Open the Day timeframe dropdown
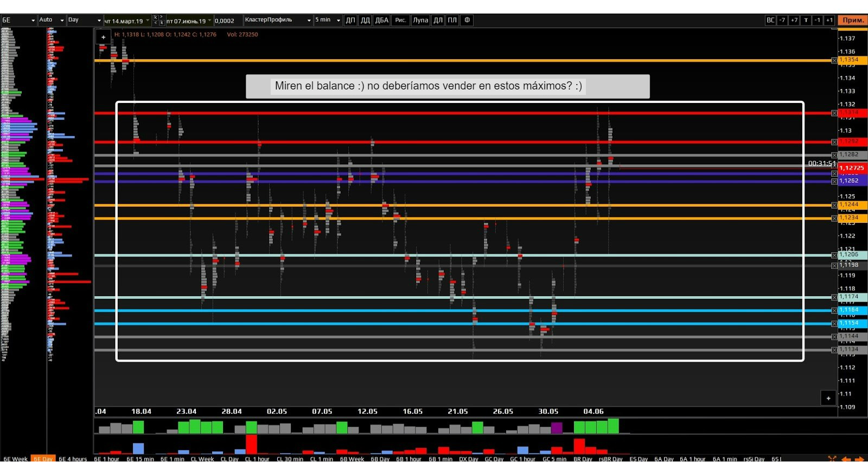Image resolution: width=868 pixels, height=462 pixels. coord(84,20)
